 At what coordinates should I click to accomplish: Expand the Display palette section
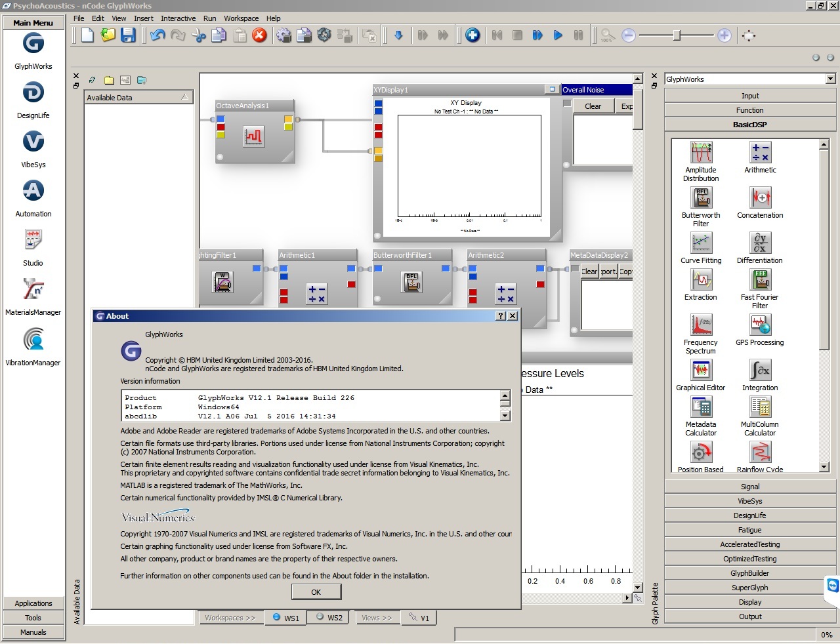click(750, 602)
